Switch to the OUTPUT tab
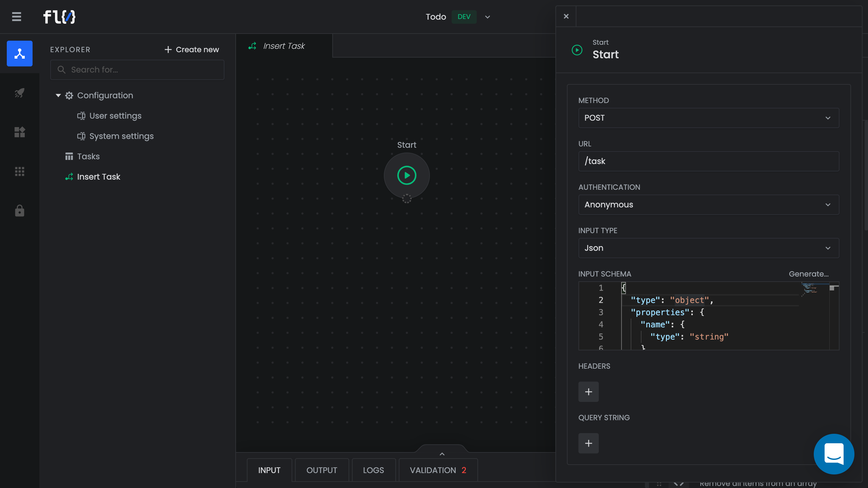Viewport: 868px width, 488px height. (322, 470)
